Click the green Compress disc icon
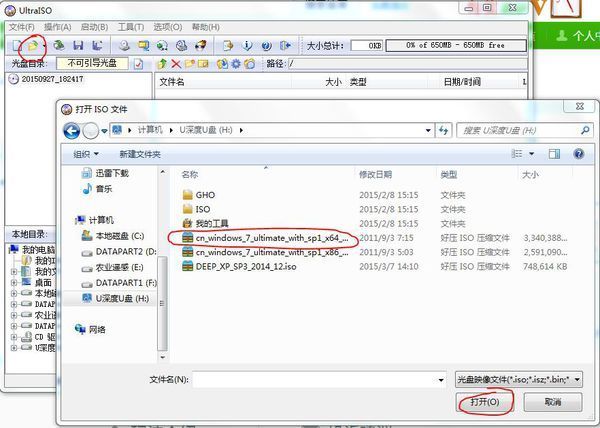The width and height of the screenshot is (600, 428). (x=163, y=46)
